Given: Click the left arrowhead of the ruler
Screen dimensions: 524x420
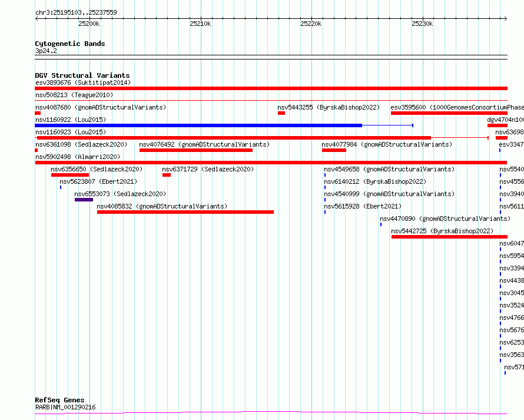Looking at the screenshot, I should (37, 18).
